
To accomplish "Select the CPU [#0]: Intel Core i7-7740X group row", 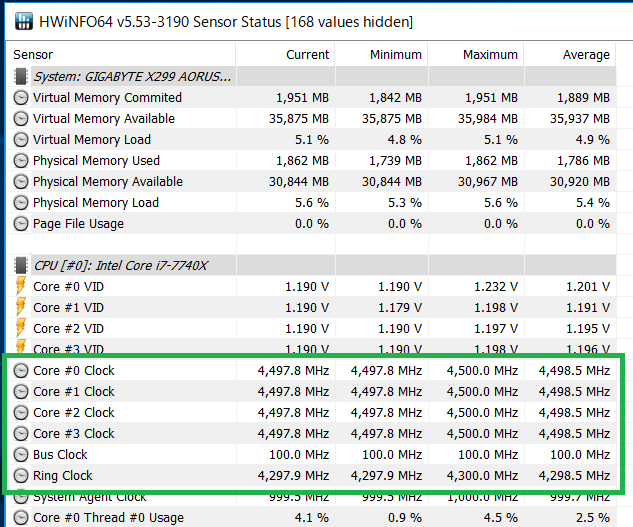I will tap(312, 265).
